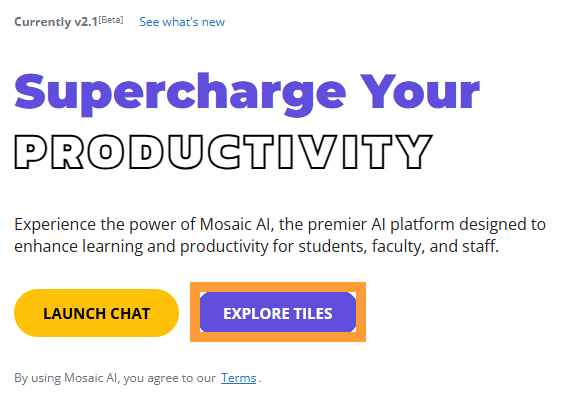Click the phrase "premier AI platform"
575x410 pixels.
[381, 224]
